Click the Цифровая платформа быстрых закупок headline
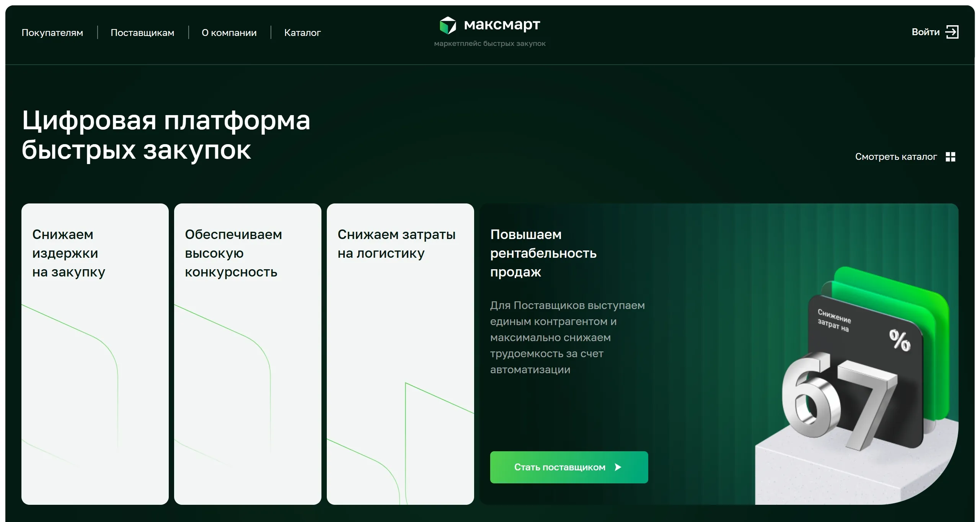980x522 pixels. [x=166, y=135]
